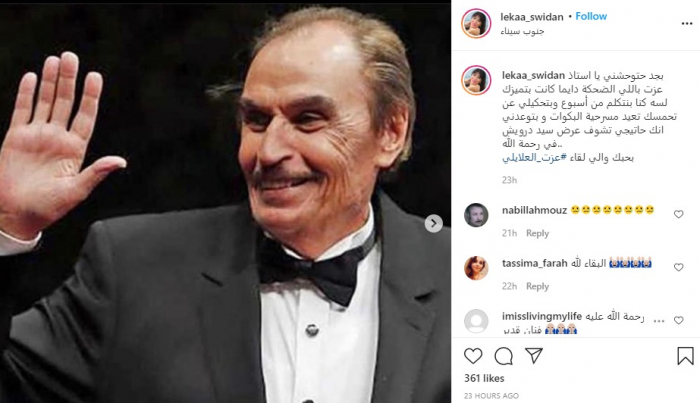
Task: Follow lekaa_swidan
Action: click(x=591, y=17)
